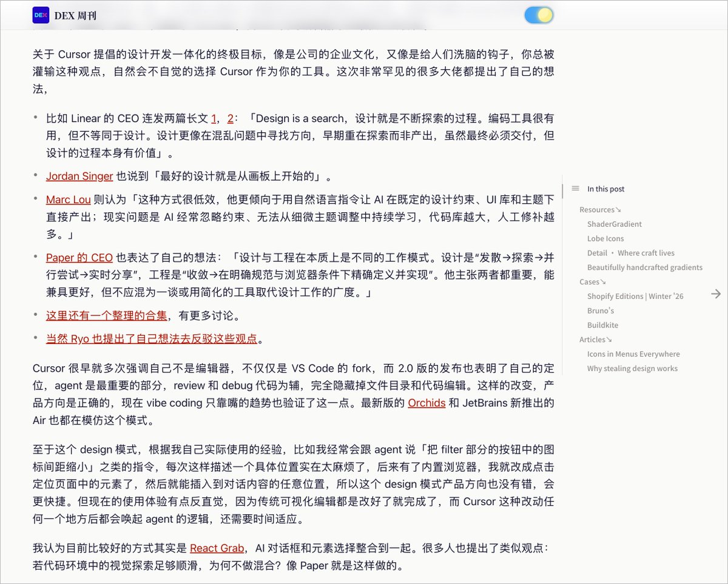Go to Beautifully handcrafted gradients entry
The height and width of the screenshot is (584, 728).
[644, 267]
